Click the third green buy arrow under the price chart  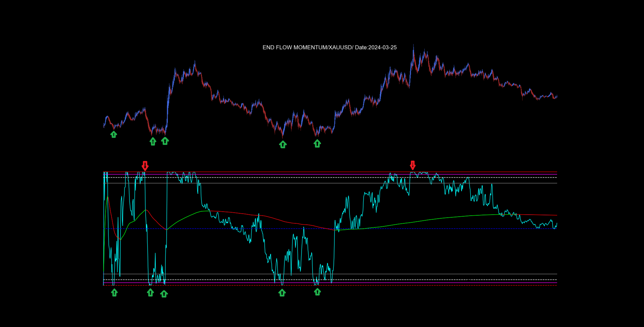pyautogui.click(x=165, y=141)
